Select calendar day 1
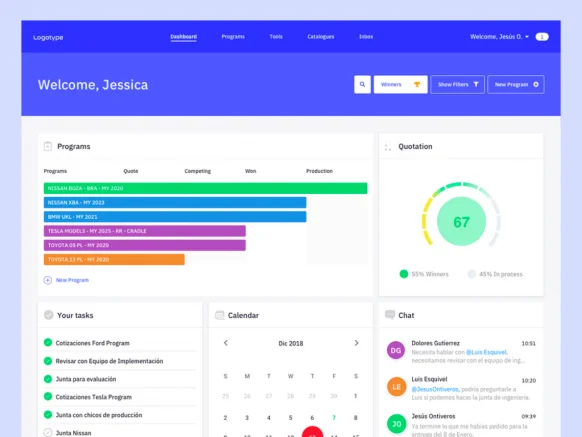This screenshot has width=582, height=437. pos(356,396)
